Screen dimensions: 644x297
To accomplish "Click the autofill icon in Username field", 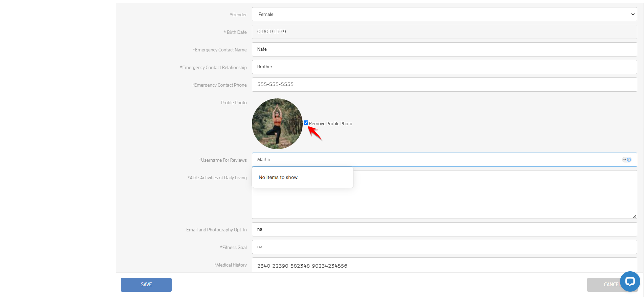I will pyautogui.click(x=627, y=160).
